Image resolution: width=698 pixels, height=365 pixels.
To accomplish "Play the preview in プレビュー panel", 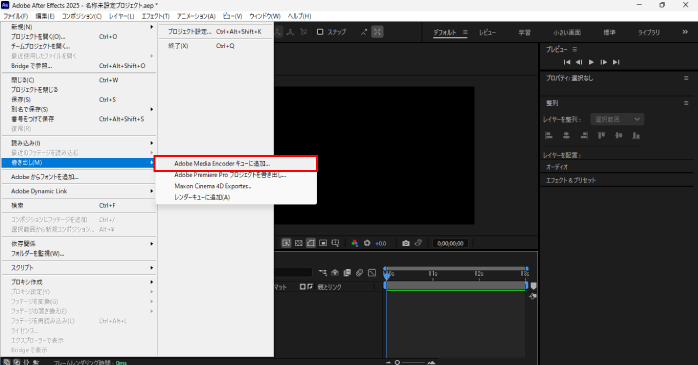I will click(591, 62).
